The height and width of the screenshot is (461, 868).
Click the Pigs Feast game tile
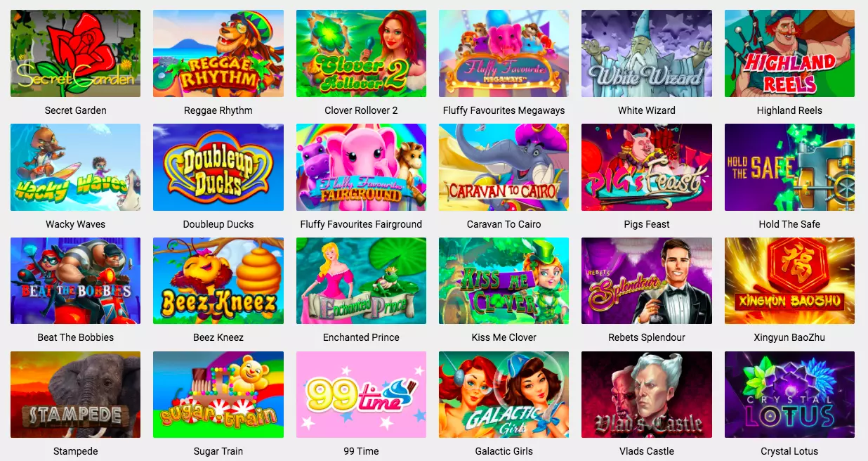(x=647, y=167)
